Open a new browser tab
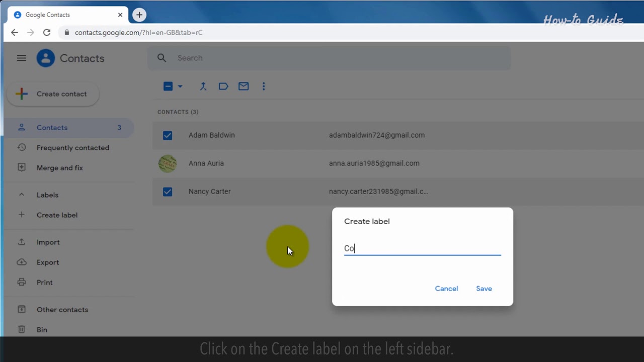 139,15
